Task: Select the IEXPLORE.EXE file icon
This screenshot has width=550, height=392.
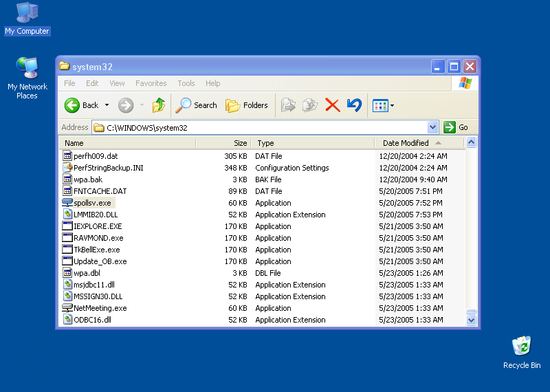Action: pyautogui.click(x=67, y=226)
